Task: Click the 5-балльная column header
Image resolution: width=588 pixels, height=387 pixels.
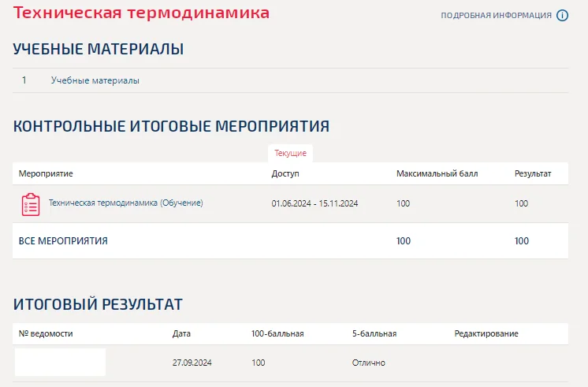Action: coord(374,333)
